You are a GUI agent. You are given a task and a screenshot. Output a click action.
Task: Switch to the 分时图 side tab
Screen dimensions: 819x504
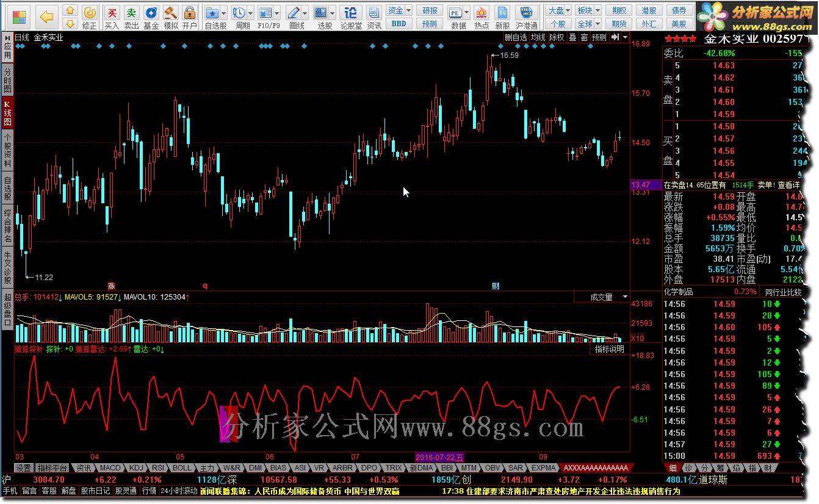click(8, 81)
